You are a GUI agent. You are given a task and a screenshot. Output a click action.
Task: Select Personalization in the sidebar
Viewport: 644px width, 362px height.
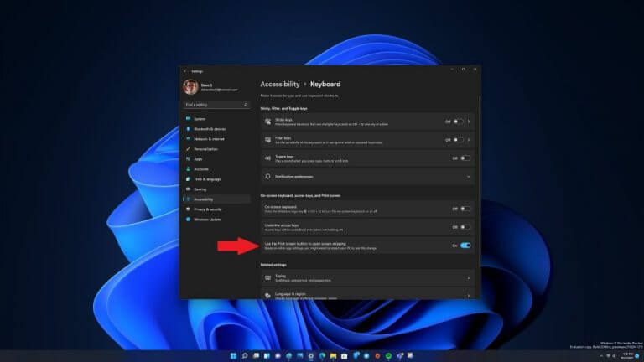(216, 149)
